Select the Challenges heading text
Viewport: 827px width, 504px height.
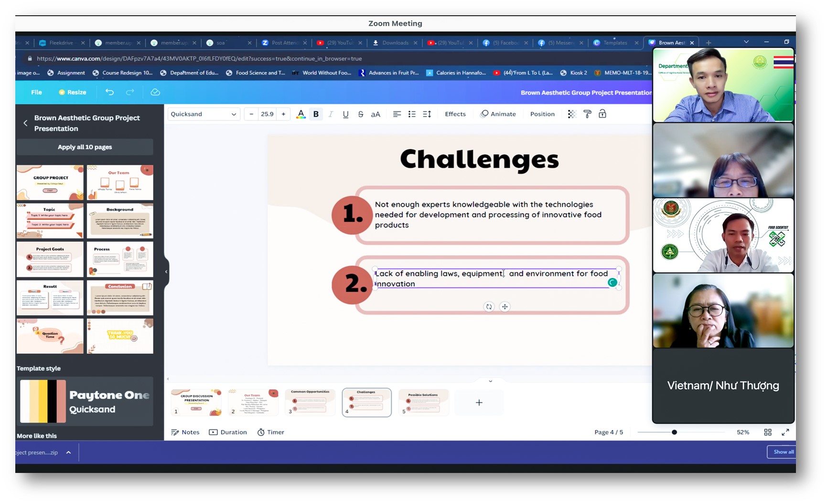click(479, 160)
